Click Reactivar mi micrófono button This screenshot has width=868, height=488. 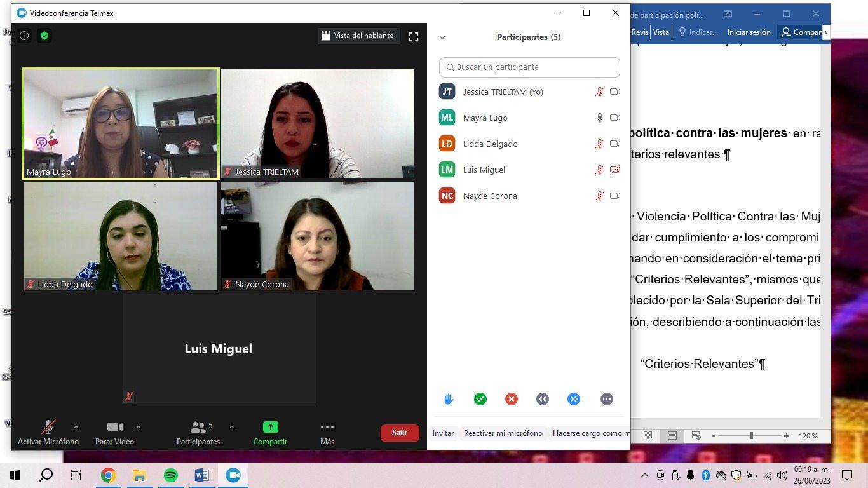coord(503,433)
